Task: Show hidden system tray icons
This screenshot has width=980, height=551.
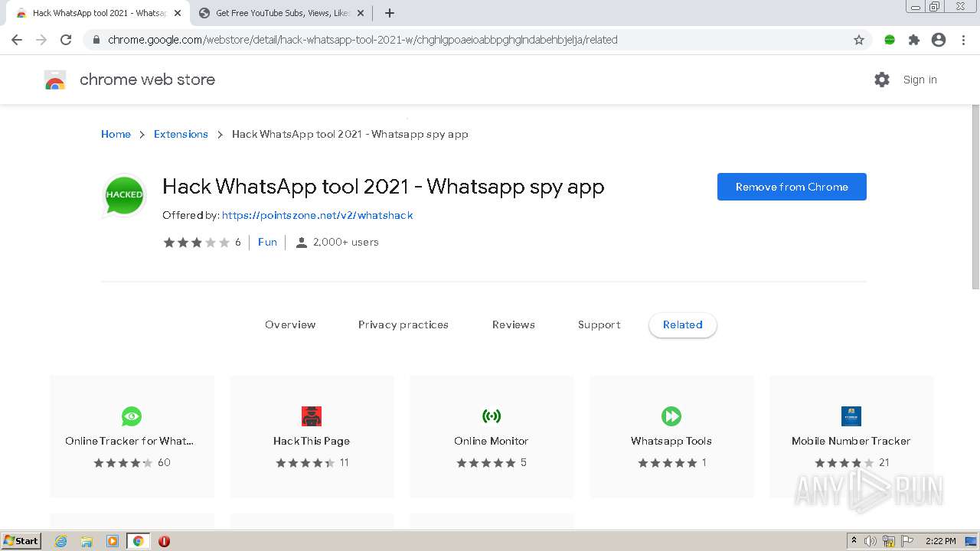Action: 854,541
